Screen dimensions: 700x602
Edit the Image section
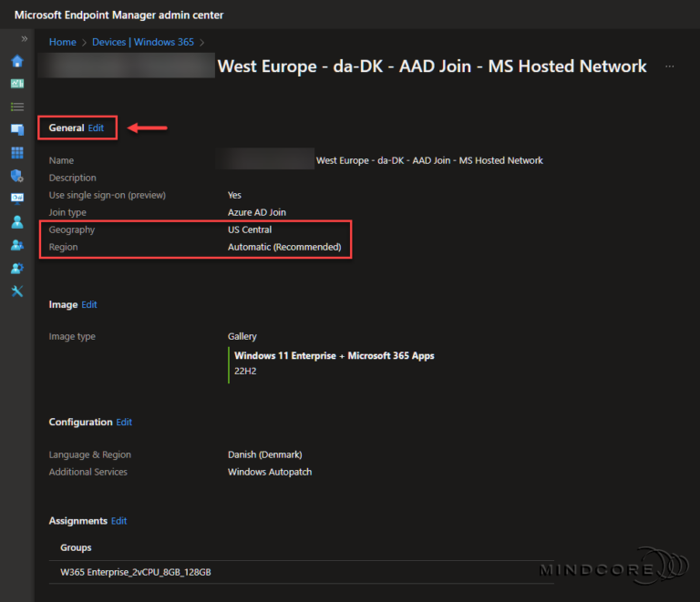pyautogui.click(x=88, y=304)
